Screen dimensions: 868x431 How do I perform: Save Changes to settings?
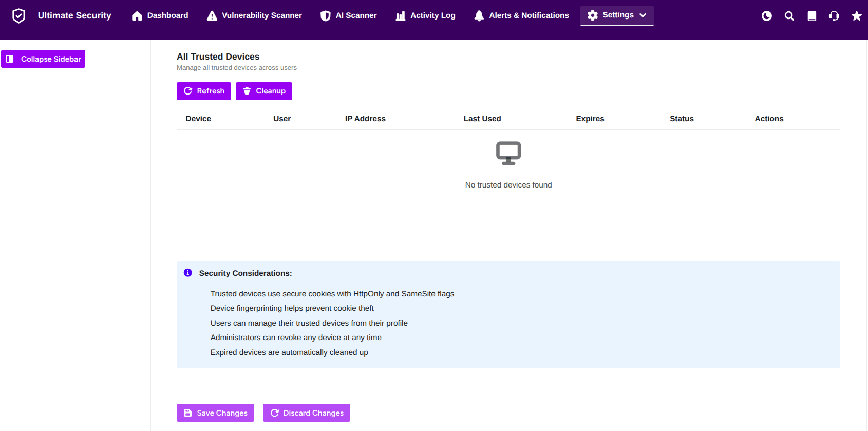pos(215,413)
